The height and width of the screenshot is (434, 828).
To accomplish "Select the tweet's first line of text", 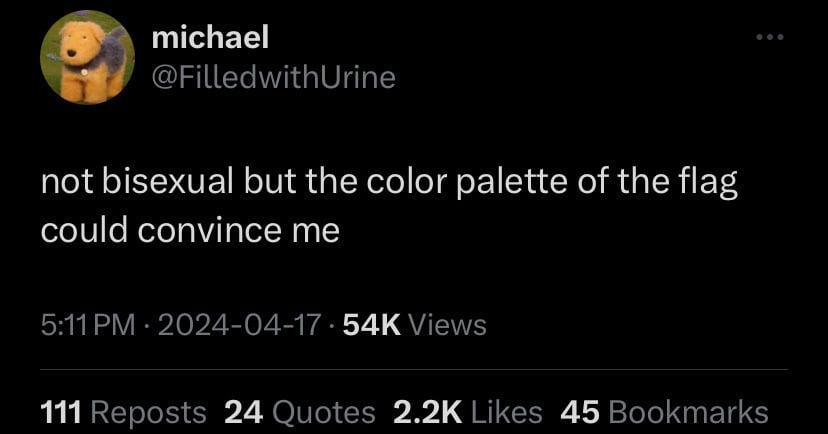I will point(389,185).
